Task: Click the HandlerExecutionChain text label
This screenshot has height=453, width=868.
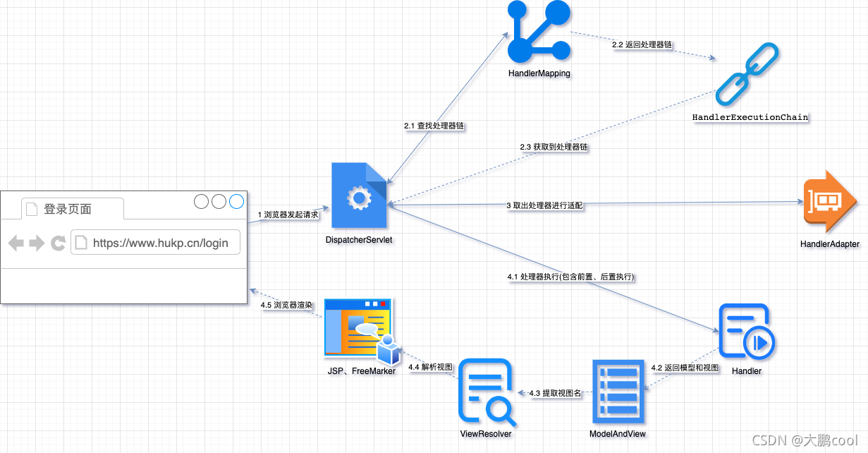Action: tap(750, 116)
